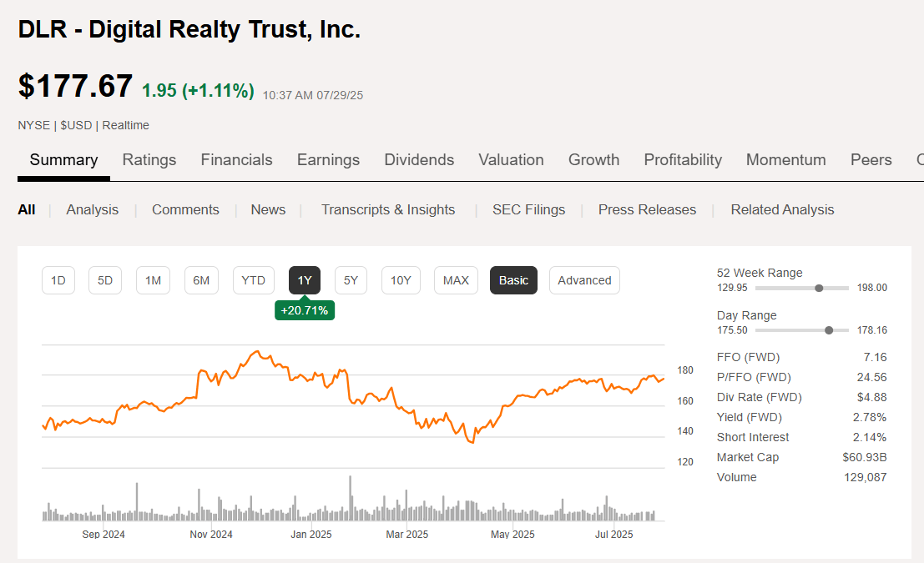Select the 10Y chart timeframe
This screenshot has height=563, width=924.
401,280
